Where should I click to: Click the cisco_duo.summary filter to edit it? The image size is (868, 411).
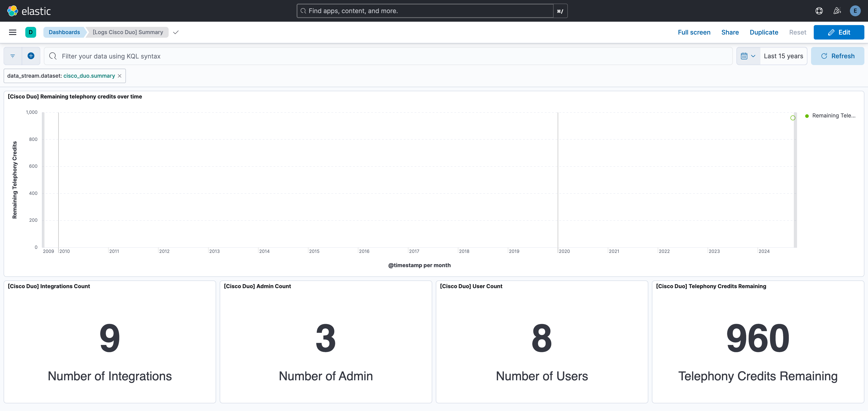(x=61, y=76)
